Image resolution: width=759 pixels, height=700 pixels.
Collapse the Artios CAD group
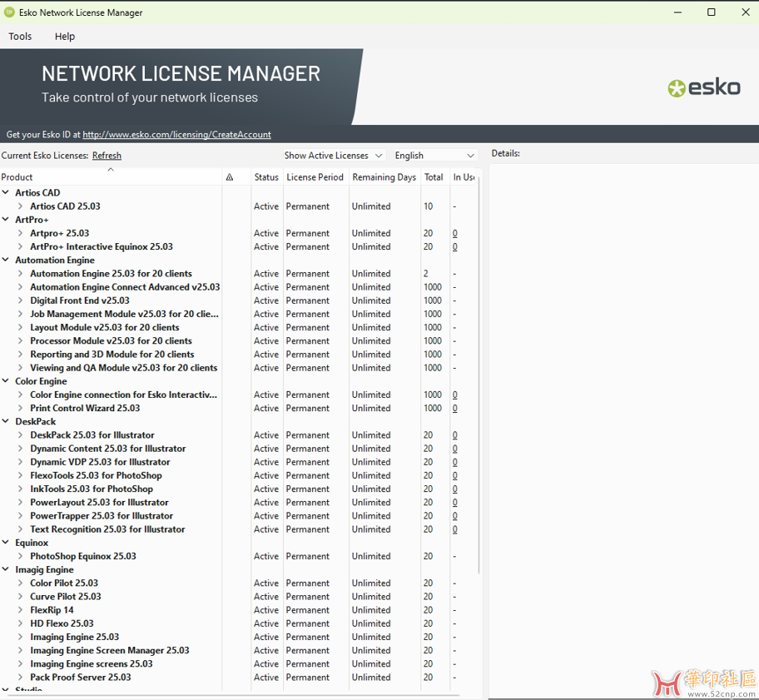(6, 192)
